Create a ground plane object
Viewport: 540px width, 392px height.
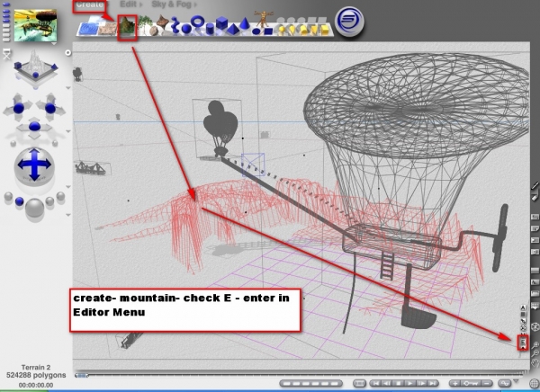click(x=109, y=30)
